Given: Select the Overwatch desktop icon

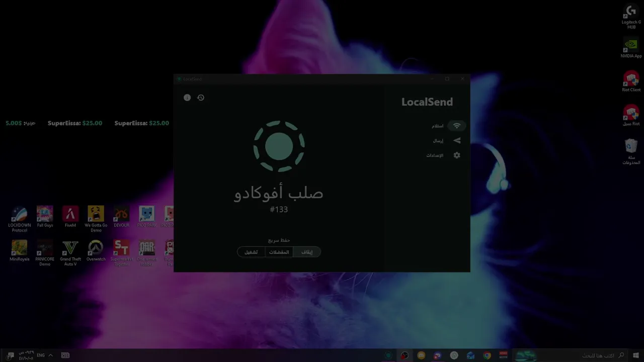Looking at the screenshot, I should [96, 251].
